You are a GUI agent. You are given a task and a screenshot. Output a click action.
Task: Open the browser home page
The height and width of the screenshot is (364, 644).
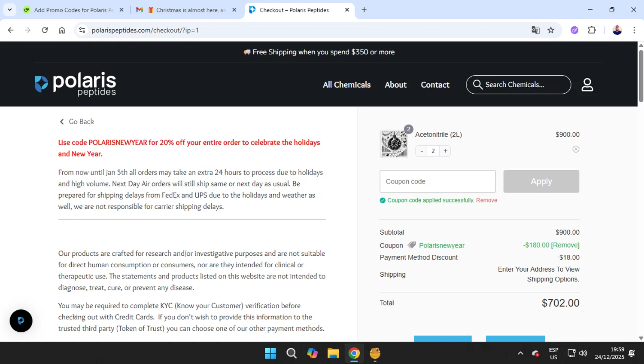(62, 30)
